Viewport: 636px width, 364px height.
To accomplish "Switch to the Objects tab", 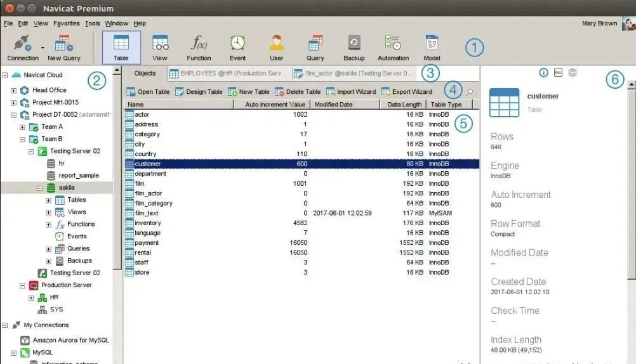I will click(x=145, y=74).
